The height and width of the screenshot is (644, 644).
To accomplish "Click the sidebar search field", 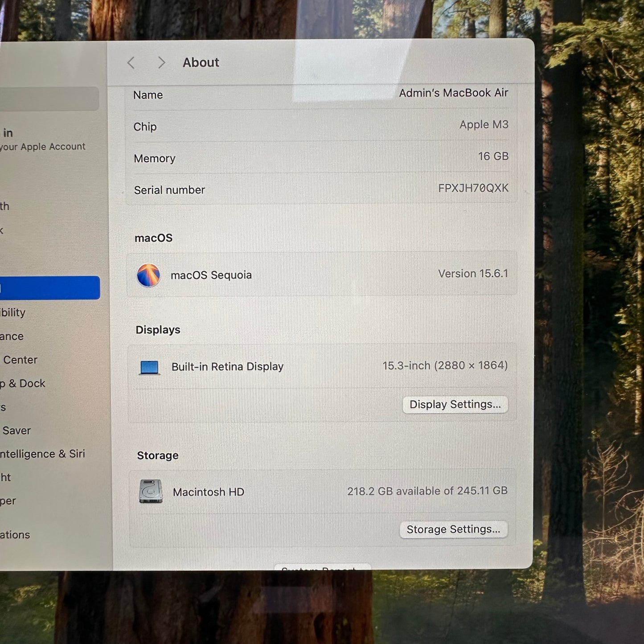I will [x=49, y=99].
